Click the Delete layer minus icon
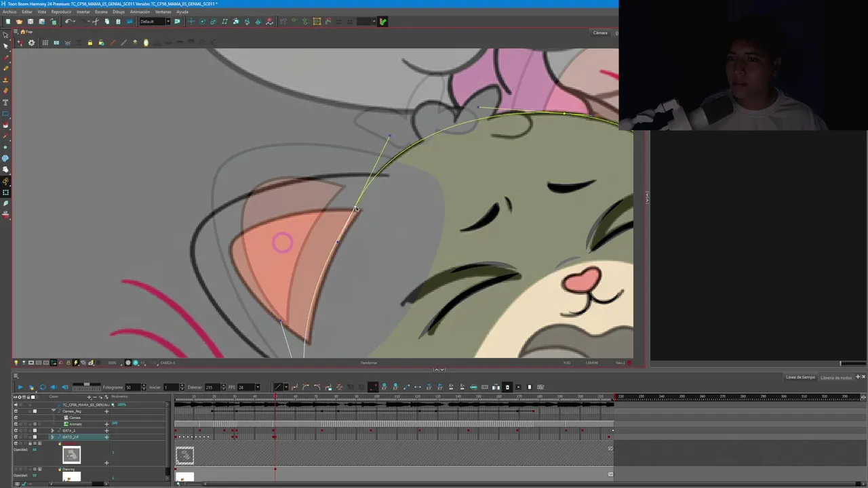 click(95, 397)
